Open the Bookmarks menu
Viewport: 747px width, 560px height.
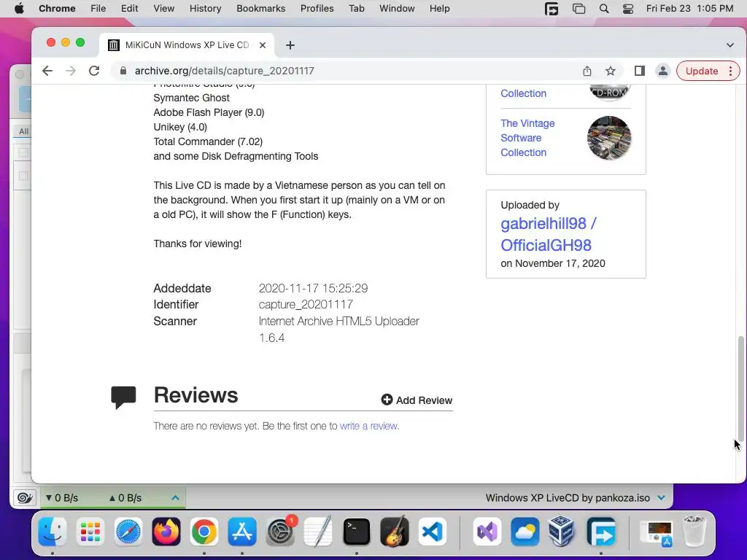[260, 9]
